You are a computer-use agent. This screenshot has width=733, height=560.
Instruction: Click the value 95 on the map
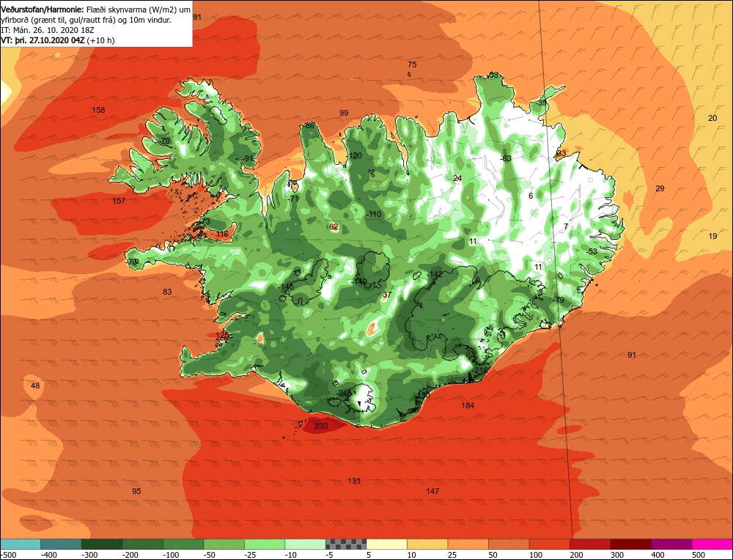[136, 491]
